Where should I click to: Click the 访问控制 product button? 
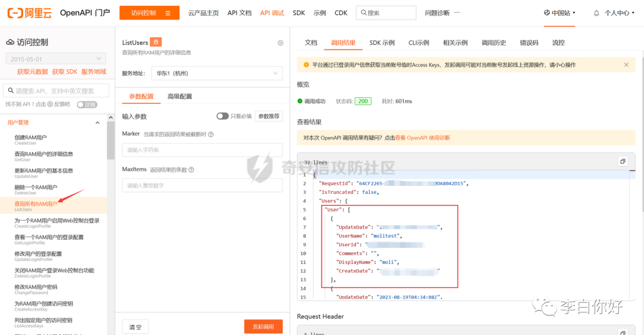pyautogui.click(x=150, y=13)
